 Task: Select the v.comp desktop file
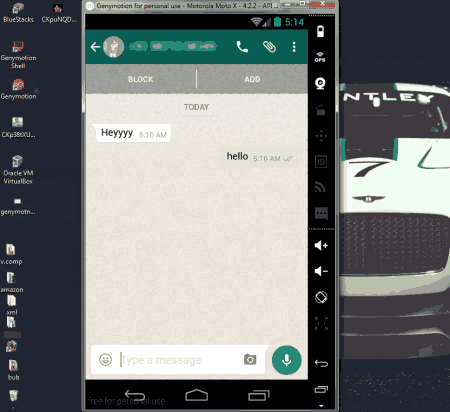(x=11, y=254)
